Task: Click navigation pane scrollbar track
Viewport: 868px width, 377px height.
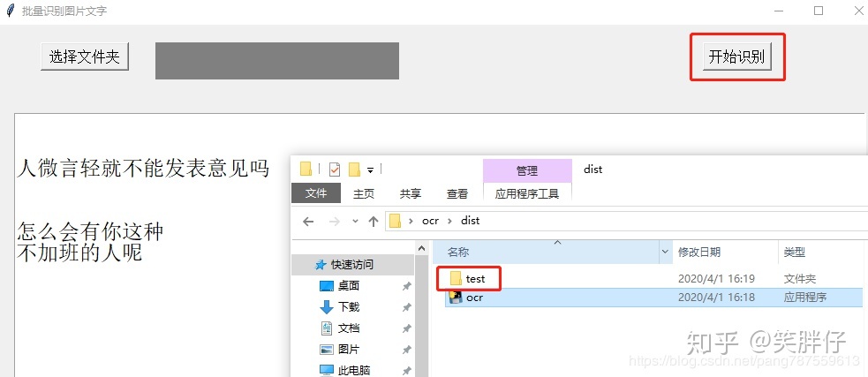Action: pos(421,315)
